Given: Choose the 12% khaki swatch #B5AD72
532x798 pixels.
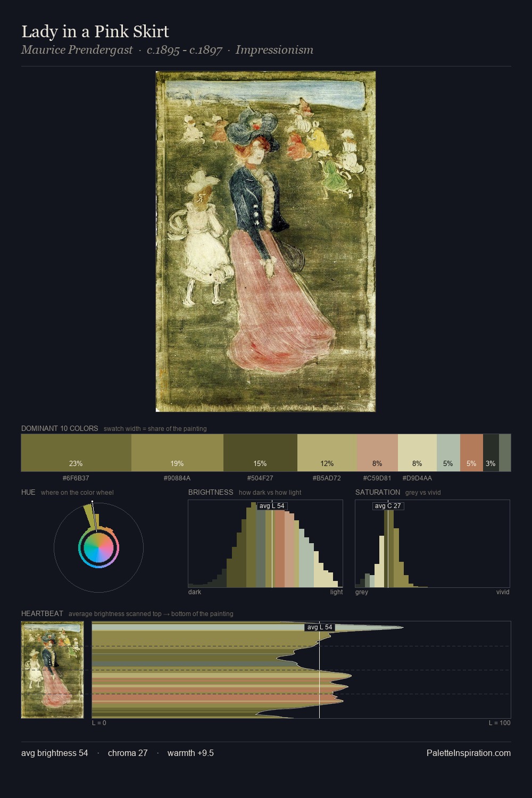Looking at the screenshot, I should coord(327,453).
